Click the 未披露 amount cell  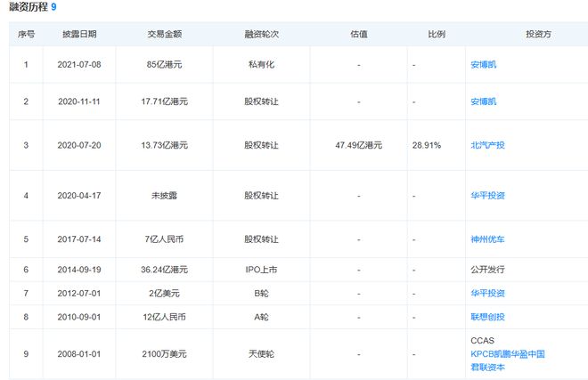coord(164,195)
